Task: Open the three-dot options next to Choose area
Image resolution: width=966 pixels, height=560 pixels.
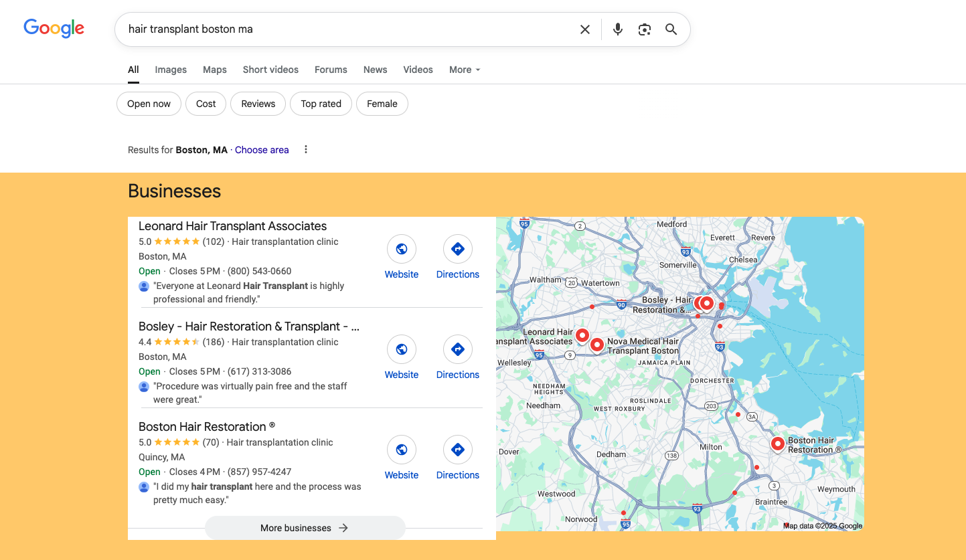Action: tap(306, 150)
